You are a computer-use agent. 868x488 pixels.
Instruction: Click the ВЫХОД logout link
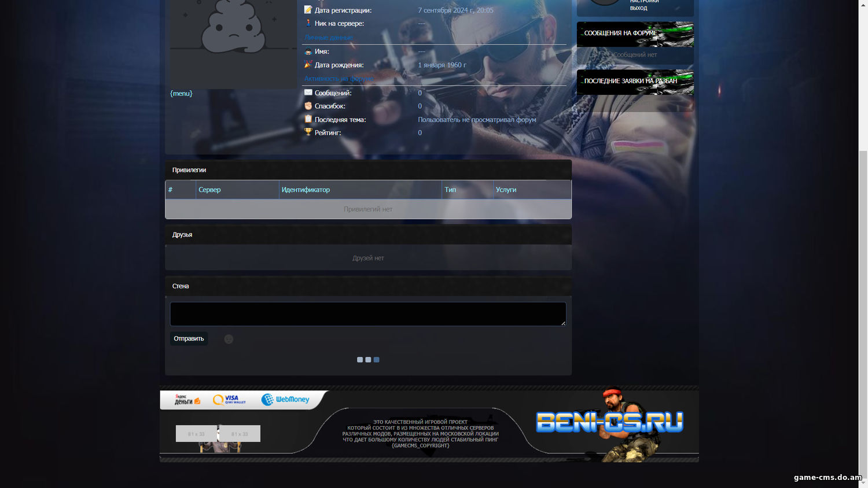639,8
